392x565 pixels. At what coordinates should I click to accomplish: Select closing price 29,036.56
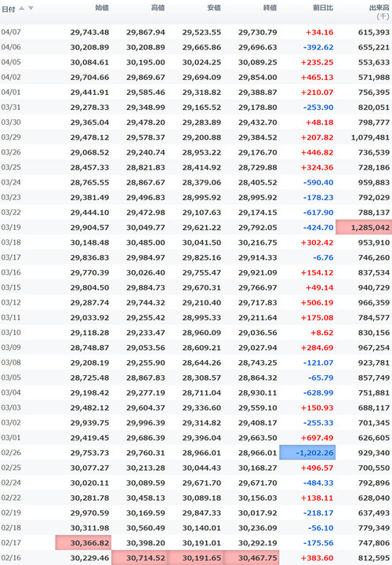pyautogui.click(x=257, y=333)
